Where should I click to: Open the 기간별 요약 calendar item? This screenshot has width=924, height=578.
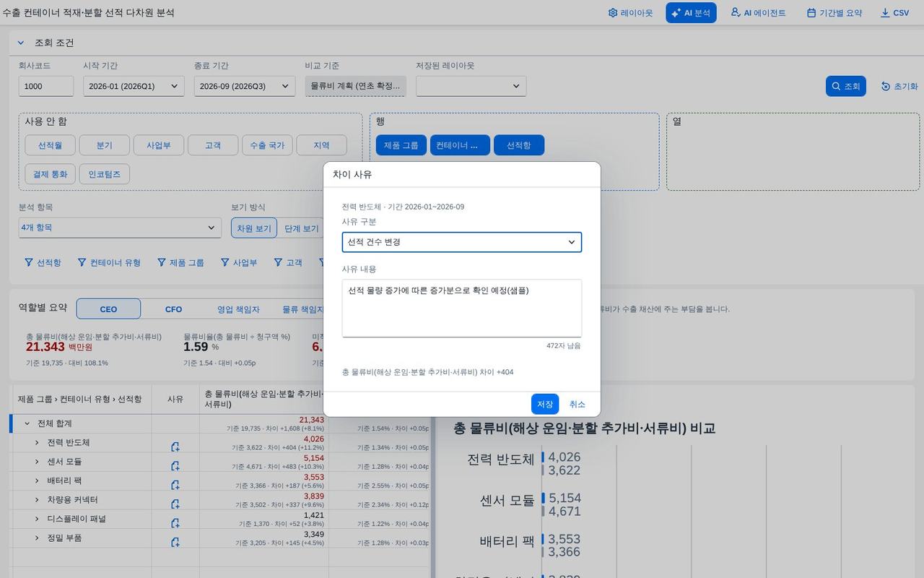pos(834,13)
